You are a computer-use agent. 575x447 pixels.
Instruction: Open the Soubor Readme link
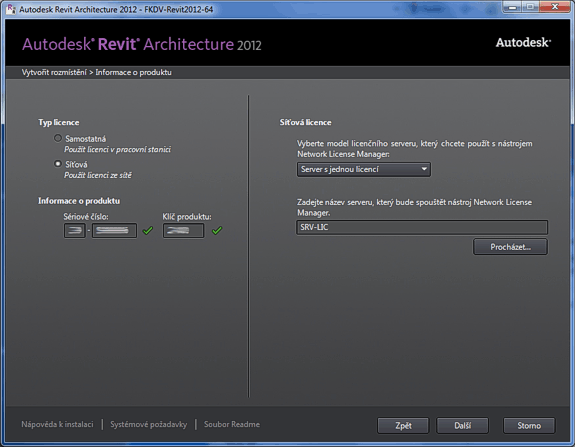point(232,424)
